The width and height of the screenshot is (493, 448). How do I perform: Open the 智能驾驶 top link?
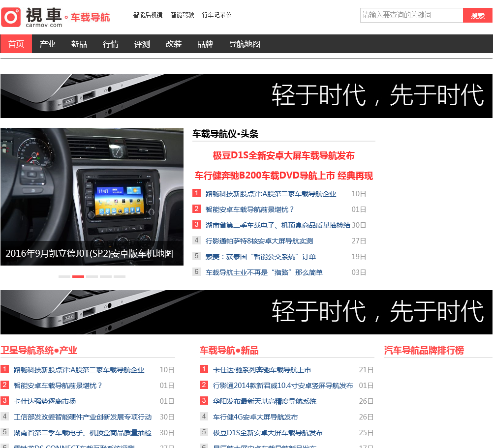[x=182, y=15]
